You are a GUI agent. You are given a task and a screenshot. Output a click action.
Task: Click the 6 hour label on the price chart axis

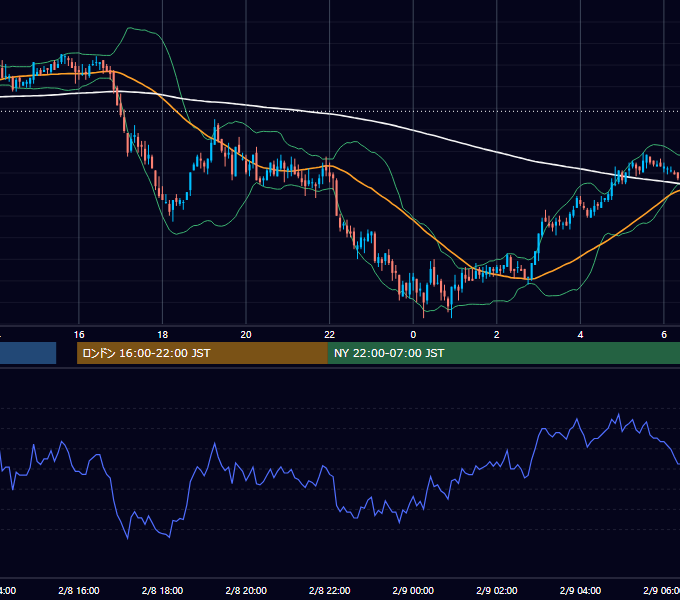tap(664, 335)
